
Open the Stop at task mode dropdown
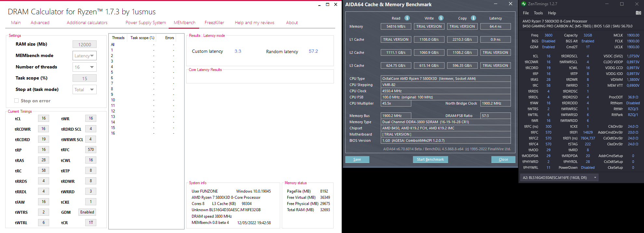coord(85,90)
